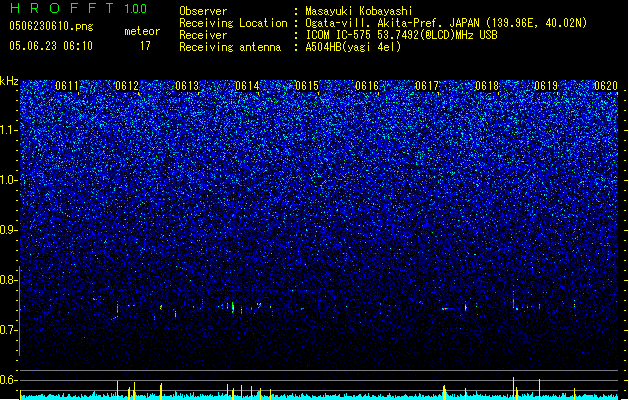629x400 pixels.
Task: Click the kHz axis unit label
Action: (9, 81)
